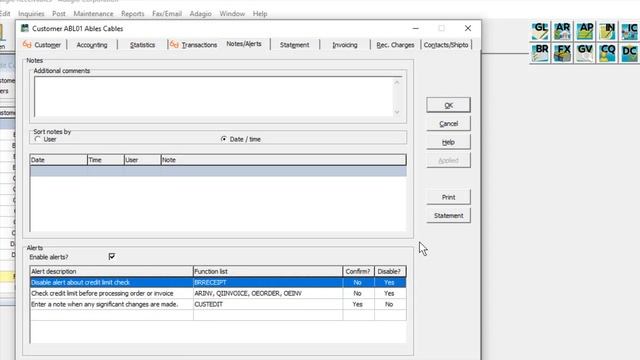640x360 pixels.
Task: Open the Fax/Email menu
Action: tap(167, 13)
